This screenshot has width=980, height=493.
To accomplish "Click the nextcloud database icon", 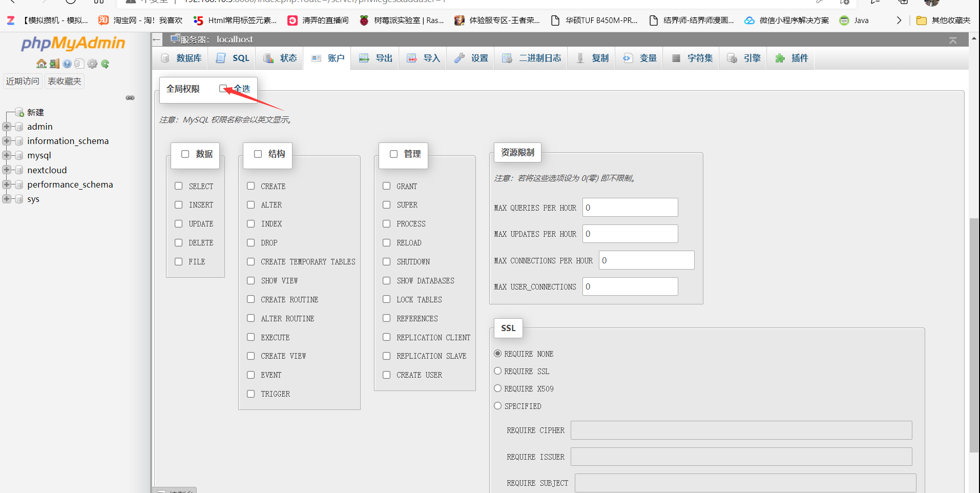I will click(x=19, y=170).
